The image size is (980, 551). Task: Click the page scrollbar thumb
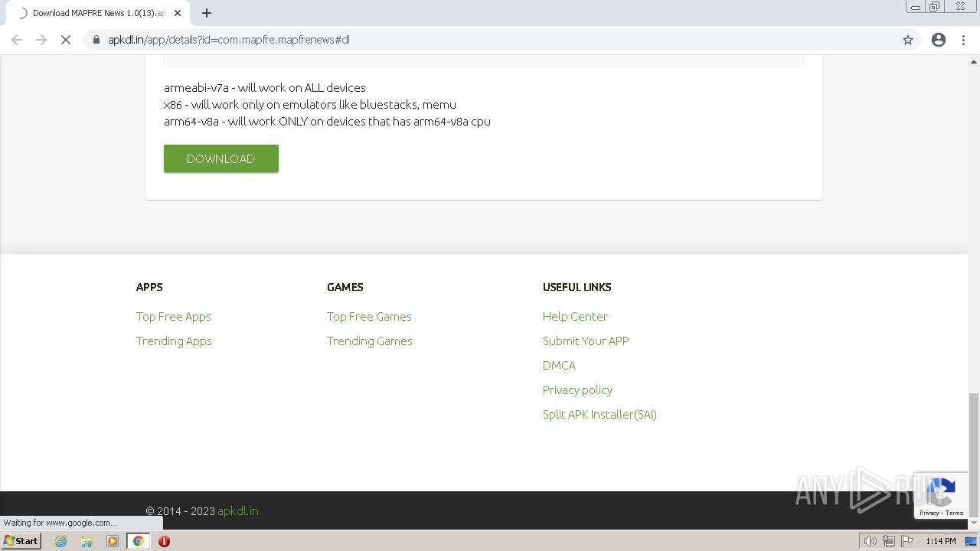click(974, 455)
